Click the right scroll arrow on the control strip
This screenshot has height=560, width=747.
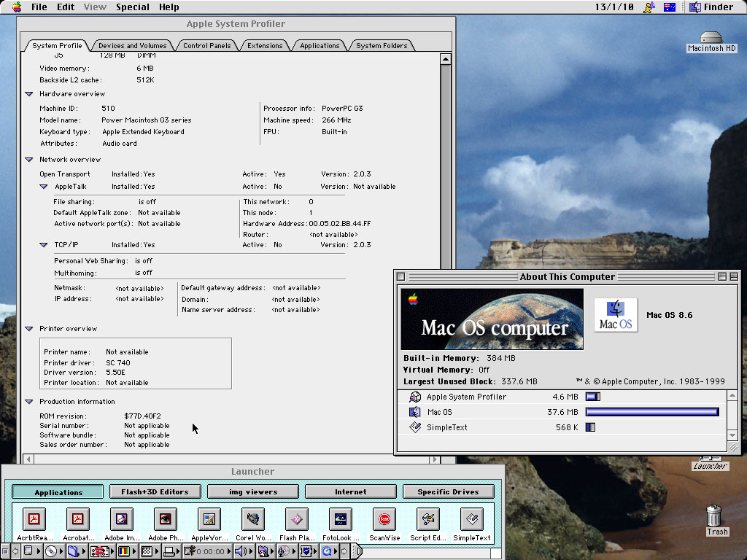pyautogui.click(x=345, y=551)
